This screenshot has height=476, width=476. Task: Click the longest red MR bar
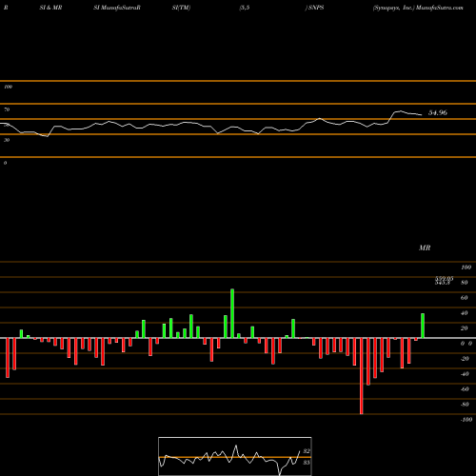pos(362,376)
